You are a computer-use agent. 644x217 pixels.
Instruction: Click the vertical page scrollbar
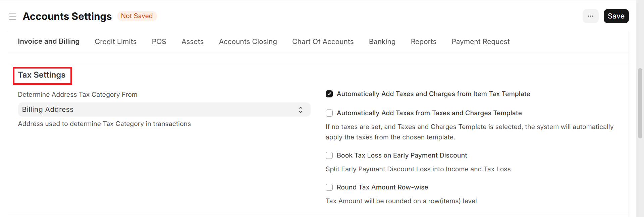[640, 103]
